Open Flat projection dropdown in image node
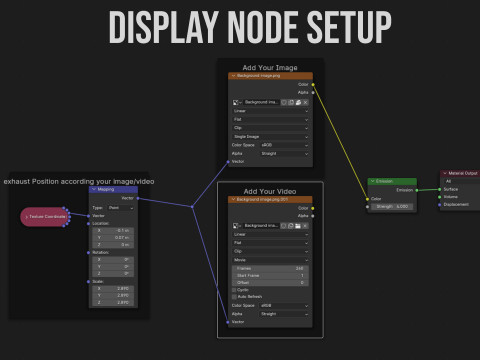This screenshot has width=480, height=360. [x=271, y=119]
